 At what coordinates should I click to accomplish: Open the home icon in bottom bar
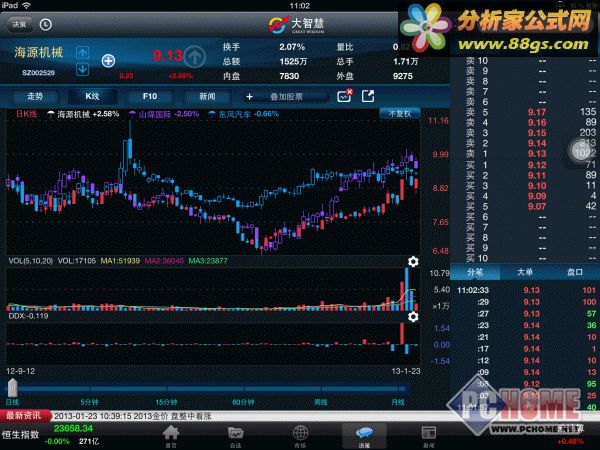(x=171, y=436)
